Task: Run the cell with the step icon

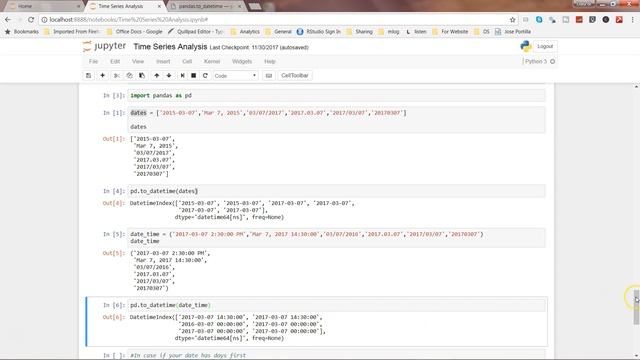Action: pos(182,76)
